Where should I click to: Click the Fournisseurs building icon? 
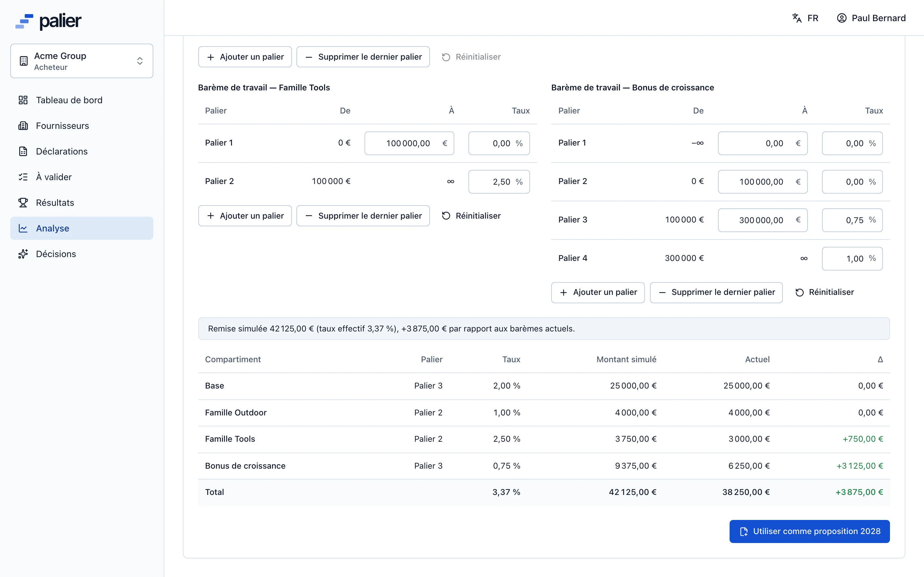point(23,126)
